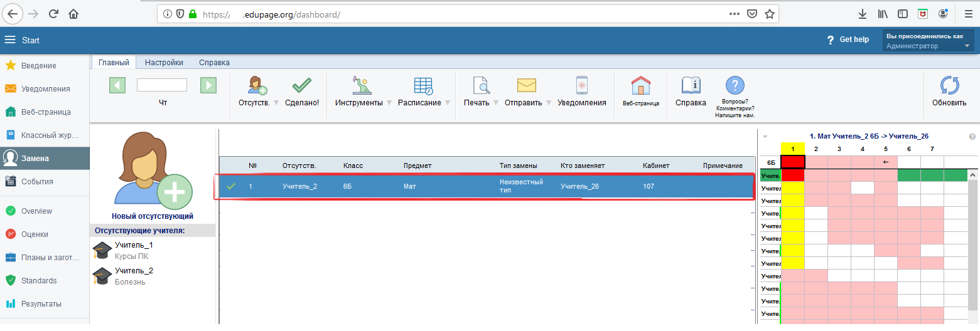Sort by Кто заменяет column header
Image resolution: width=980 pixels, height=331 pixels.
[583, 165]
